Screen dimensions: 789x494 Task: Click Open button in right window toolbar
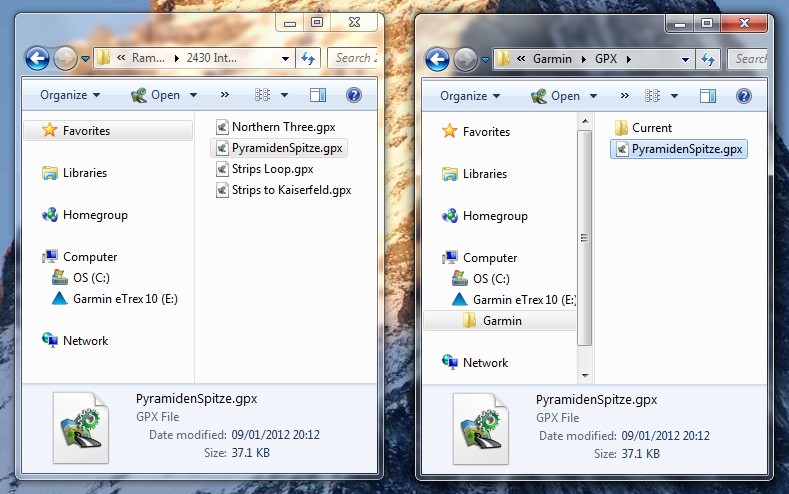coord(556,96)
